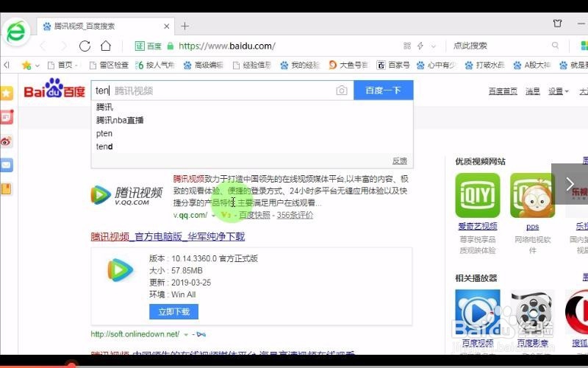The height and width of the screenshot is (368, 588).
Task: Click the 百度视频 player icon
Action: point(477,312)
